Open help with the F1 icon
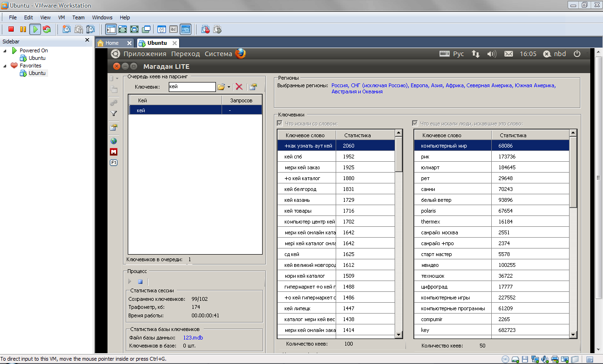Screen dimensions: 603x364 [x=114, y=163]
